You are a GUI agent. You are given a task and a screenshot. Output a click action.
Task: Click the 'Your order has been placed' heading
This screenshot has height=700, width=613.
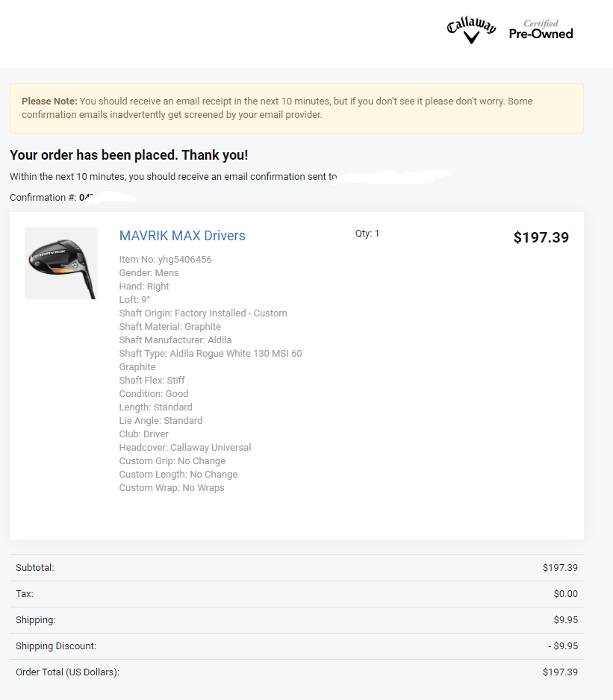pos(129,155)
